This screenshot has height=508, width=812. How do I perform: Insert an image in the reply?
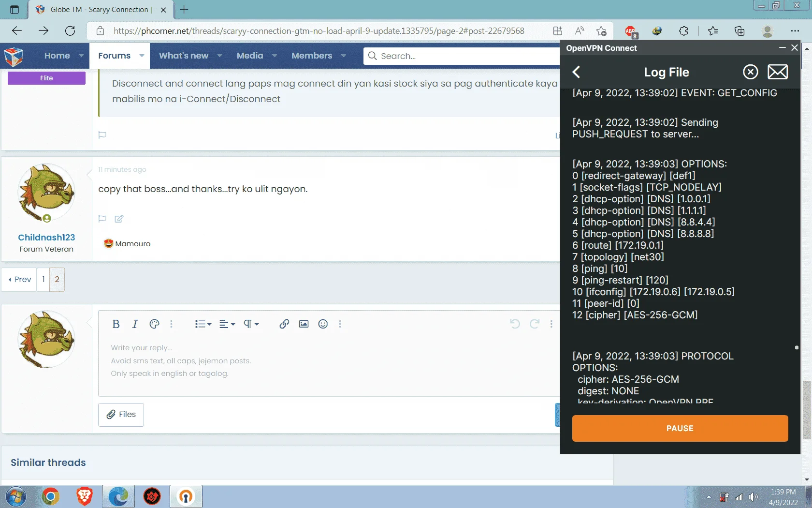point(304,324)
